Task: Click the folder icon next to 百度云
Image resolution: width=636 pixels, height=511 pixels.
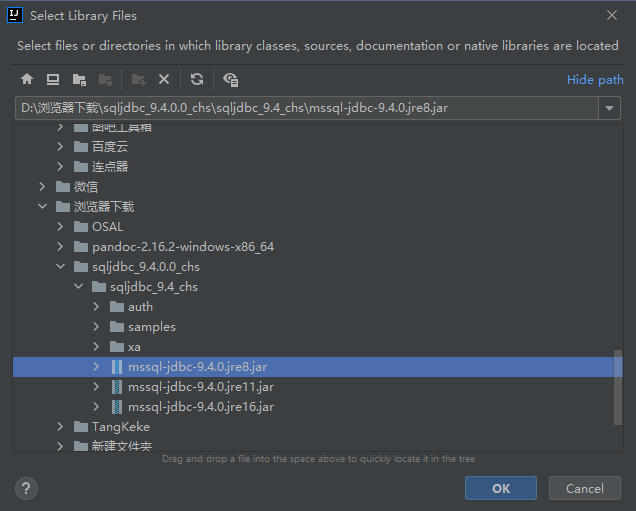Action: [81, 146]
